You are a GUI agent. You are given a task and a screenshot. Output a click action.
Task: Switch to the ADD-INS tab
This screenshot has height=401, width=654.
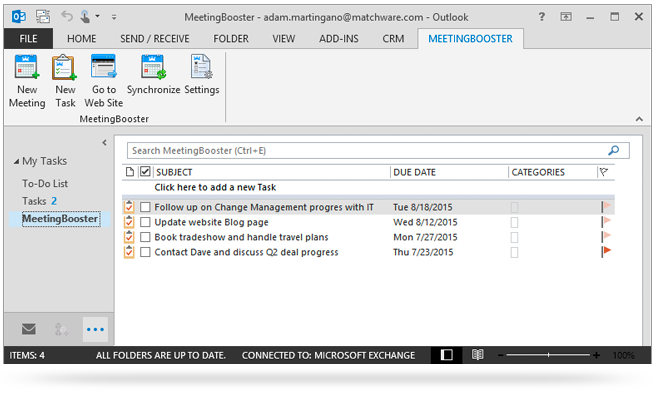tap(339, 39)
